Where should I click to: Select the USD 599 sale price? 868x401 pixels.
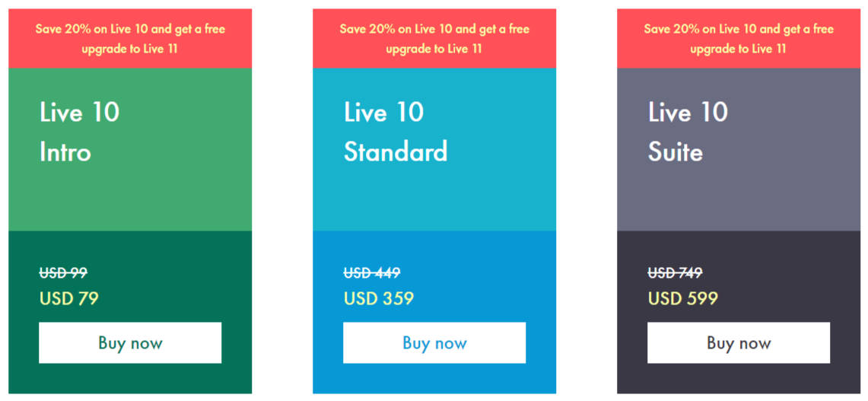tap(683, 298)
